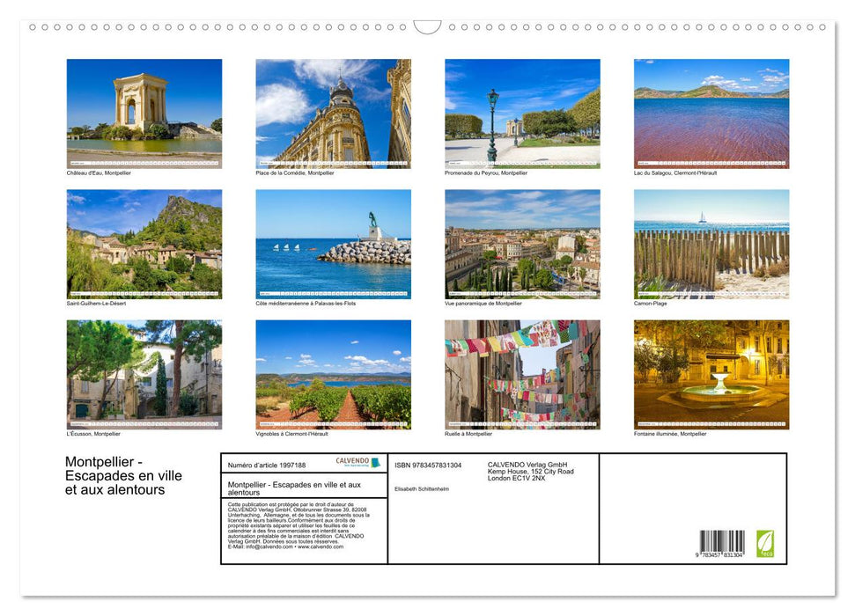The image size is (855, 616).
Task: Click the author name Elisabeth Schittenhelm
Action: (423, 488)
